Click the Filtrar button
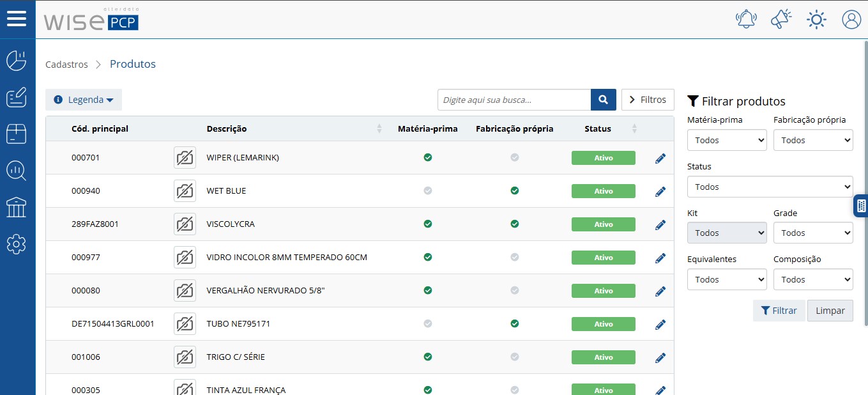The image size is (868, 395). 779,311
